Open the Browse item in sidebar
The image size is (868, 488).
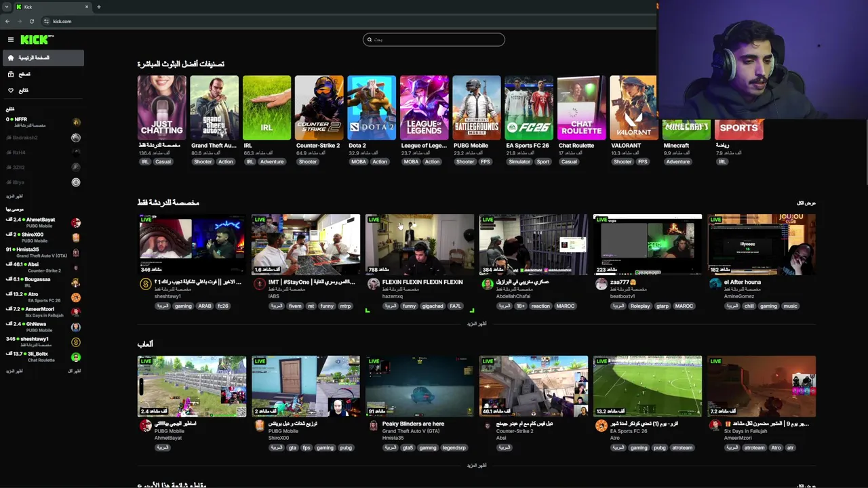coord(43,74)
